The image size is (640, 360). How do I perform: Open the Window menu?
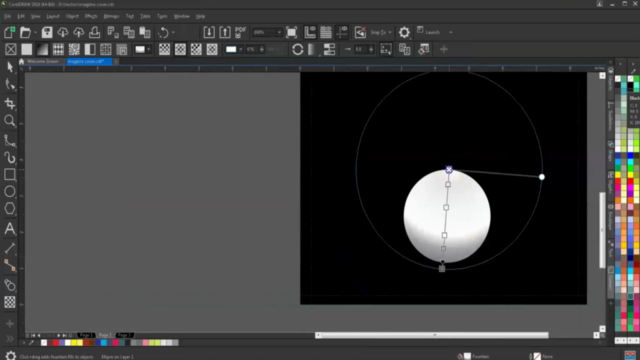click(x=182, y=16)
